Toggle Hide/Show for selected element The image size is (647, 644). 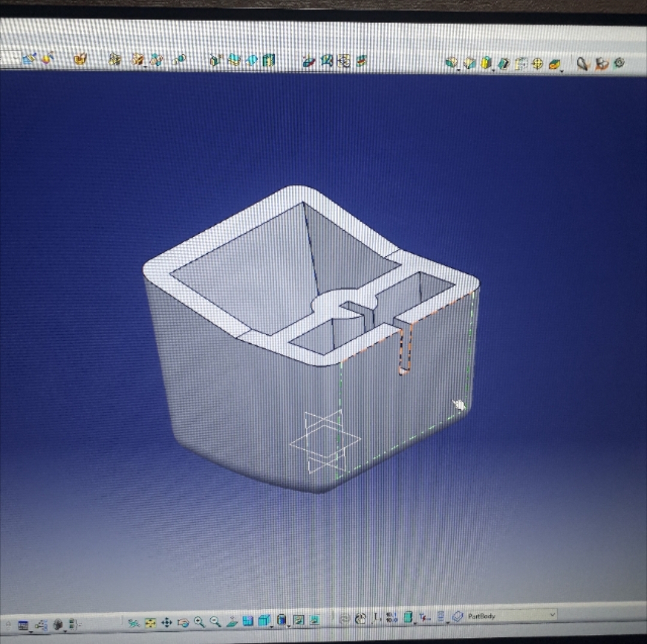(299, 619)
